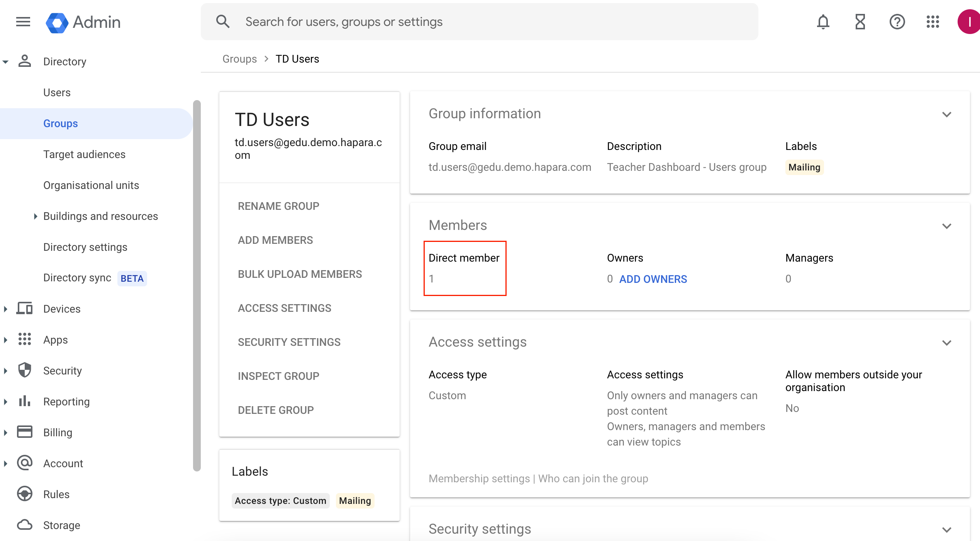Click td.users@gedu.demo.hapara.com under Group email
The height and width of the screenshot is (541, 980).
tap(510, 167)
